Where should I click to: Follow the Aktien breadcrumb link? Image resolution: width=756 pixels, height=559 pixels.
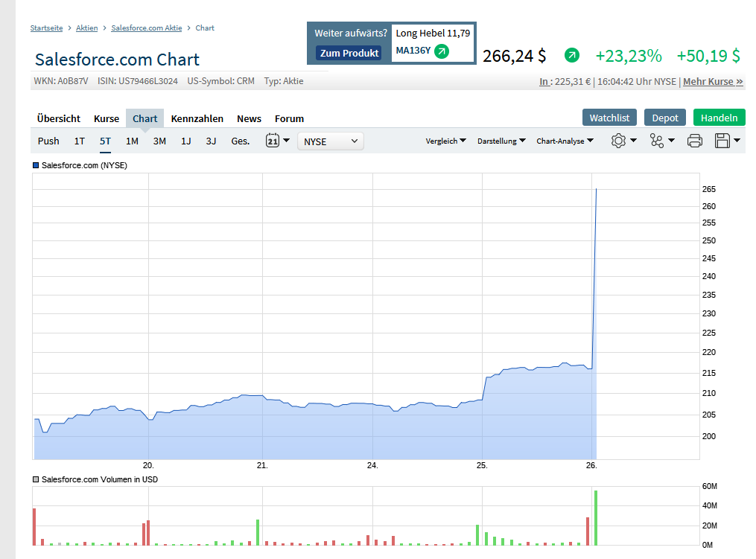87,28
